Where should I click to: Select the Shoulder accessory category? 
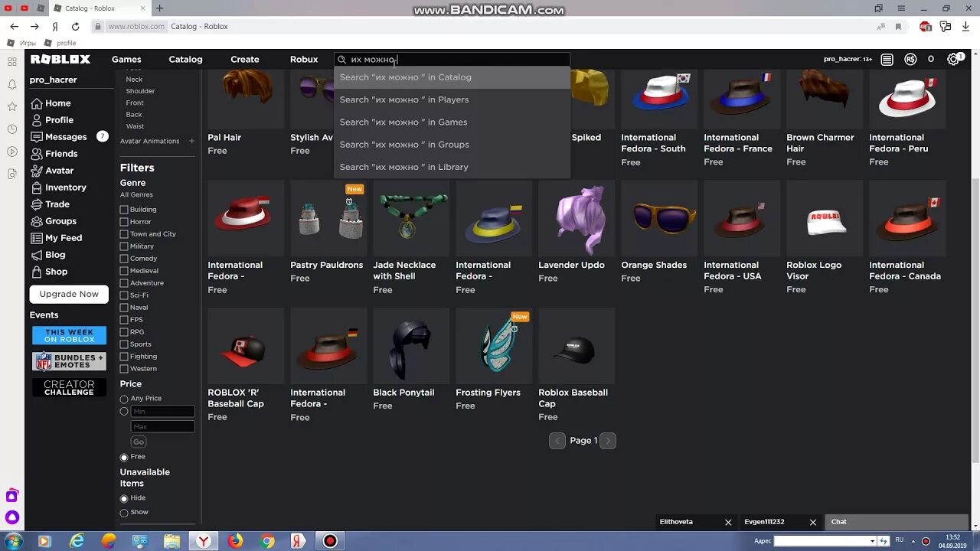coord(140,91)
